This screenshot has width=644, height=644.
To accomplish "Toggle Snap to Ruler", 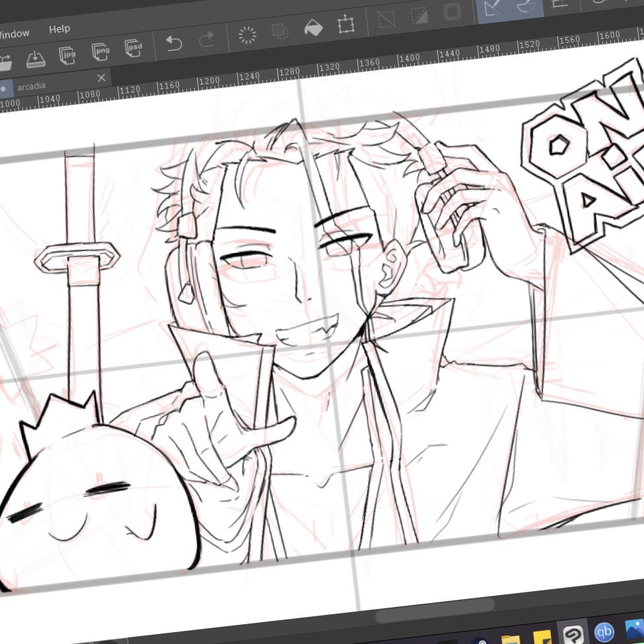I will pyautogui.click(x=493, y=8).
